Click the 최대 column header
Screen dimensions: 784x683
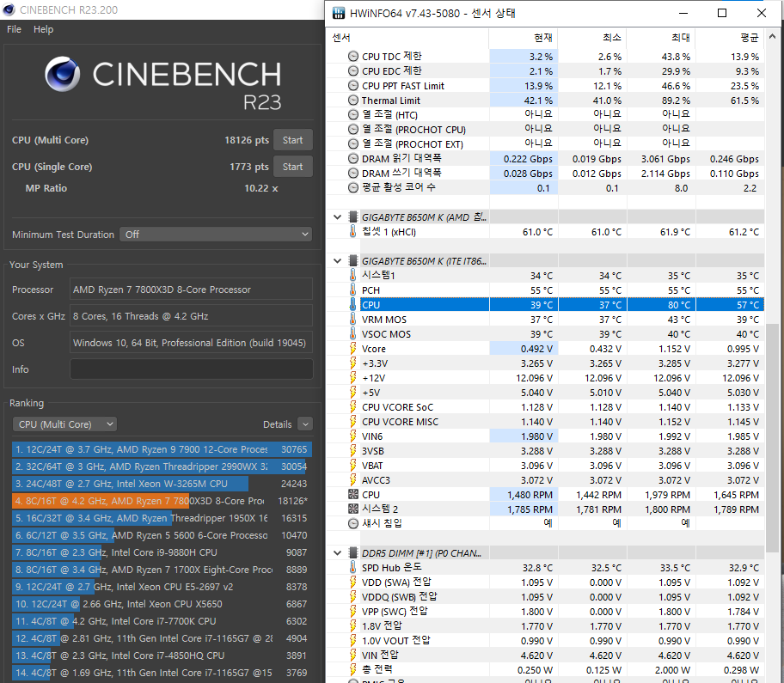(x=661, y=38)
